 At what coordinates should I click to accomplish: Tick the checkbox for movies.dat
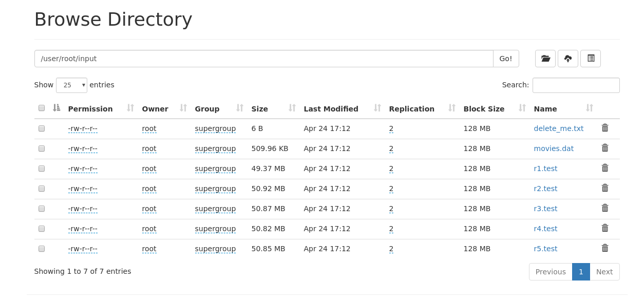42,148
